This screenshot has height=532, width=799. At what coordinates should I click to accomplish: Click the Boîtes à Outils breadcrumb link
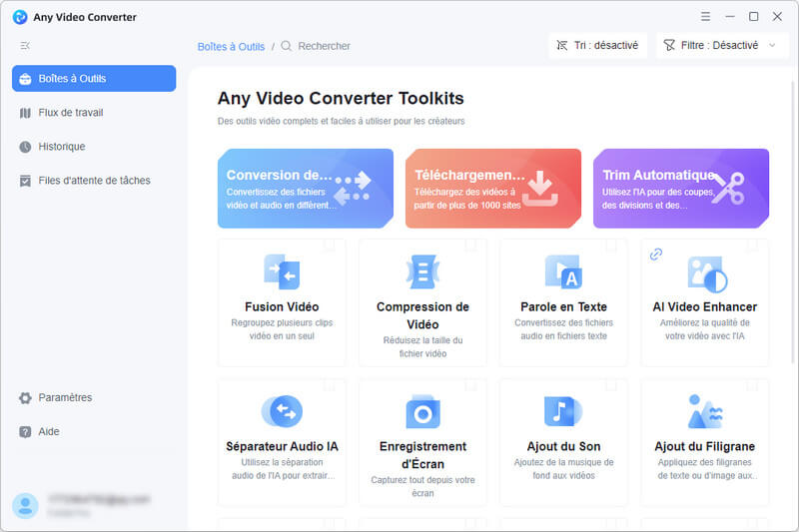pyautogui.click(x=231, y=46)
